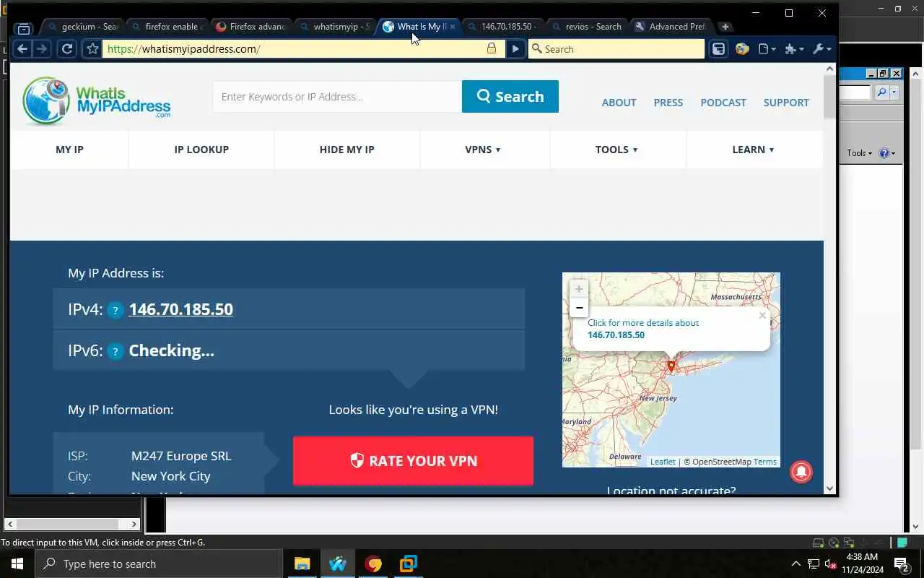924x578 pixels.
Task: Open a new tab with the plus button
Action: (x=725, y=27)
